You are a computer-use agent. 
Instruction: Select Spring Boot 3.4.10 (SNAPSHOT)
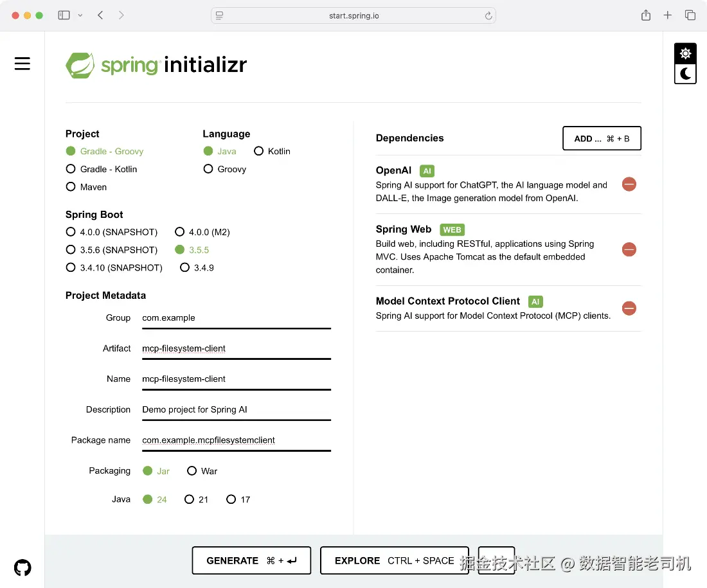[x=114, y=267]
